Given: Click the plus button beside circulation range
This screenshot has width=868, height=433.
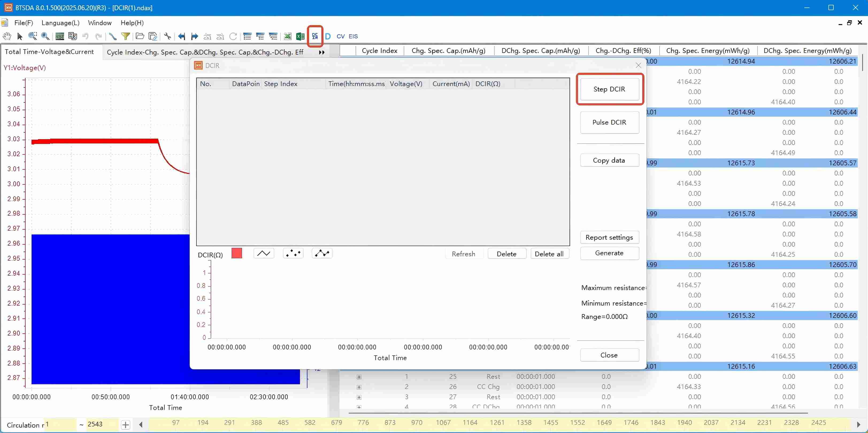Looking at the screenshot, I should [125, 424].
